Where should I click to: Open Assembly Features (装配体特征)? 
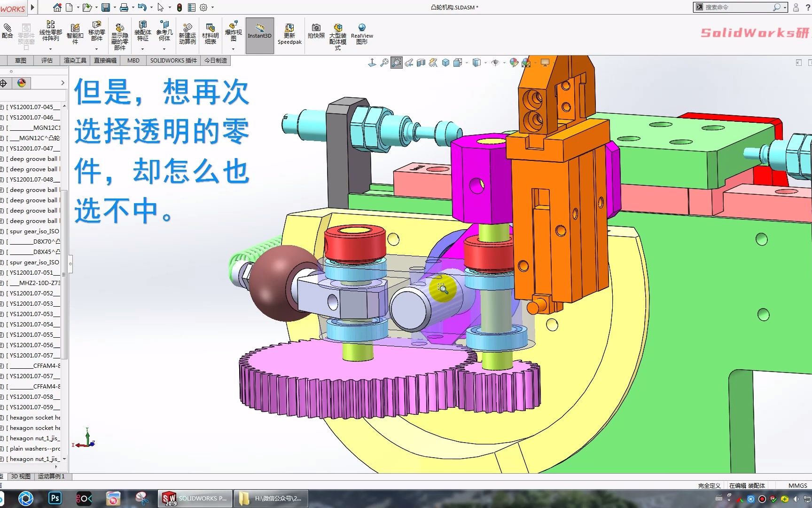pyautogui.click(x=143, y=31)
